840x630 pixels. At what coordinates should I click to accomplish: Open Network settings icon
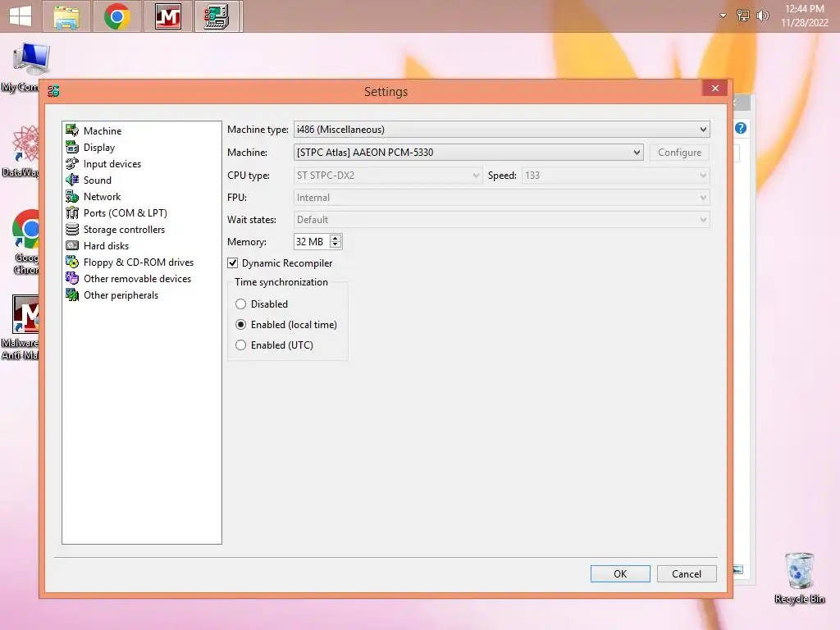point(72,197)
